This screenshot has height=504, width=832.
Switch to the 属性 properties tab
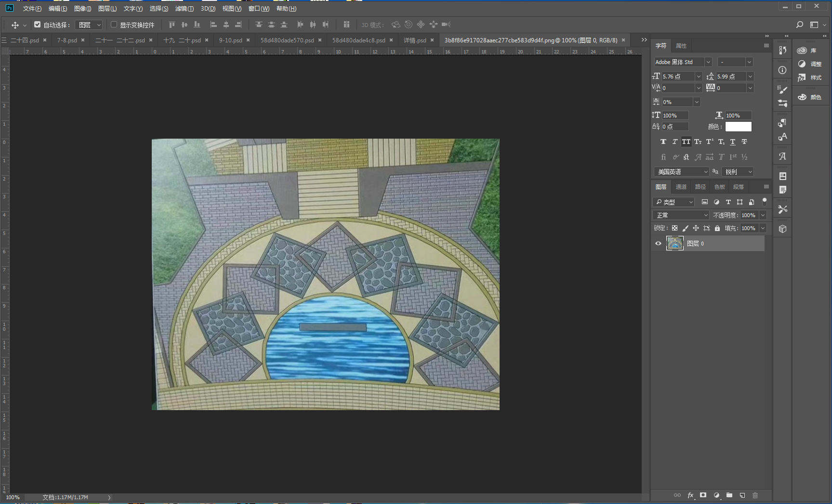pyautogui.click(x=681, y=46)
